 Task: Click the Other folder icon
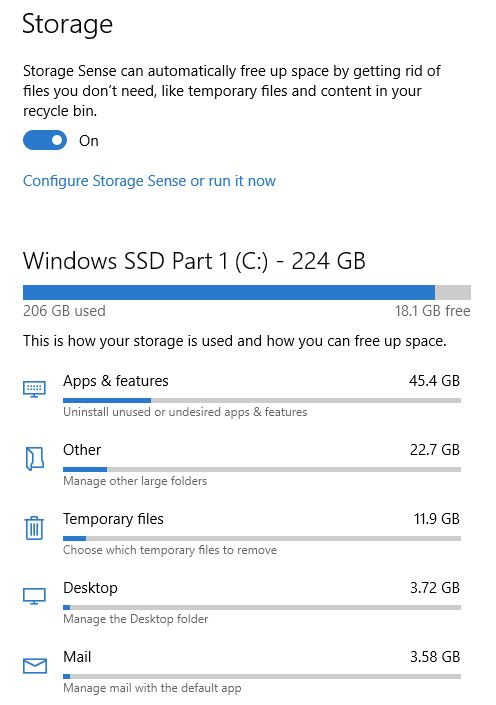tap(35, 459)
